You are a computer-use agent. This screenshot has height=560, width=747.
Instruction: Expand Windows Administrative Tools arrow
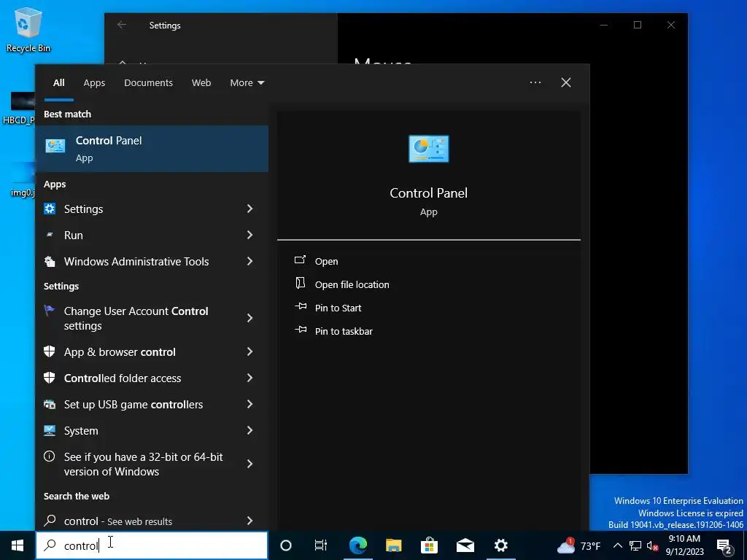249,261
